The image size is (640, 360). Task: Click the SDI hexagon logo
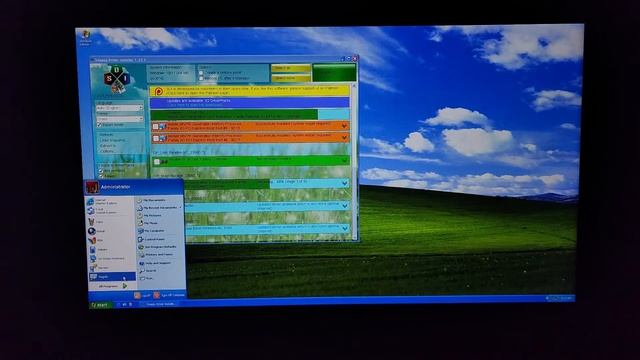coord(117,79)
